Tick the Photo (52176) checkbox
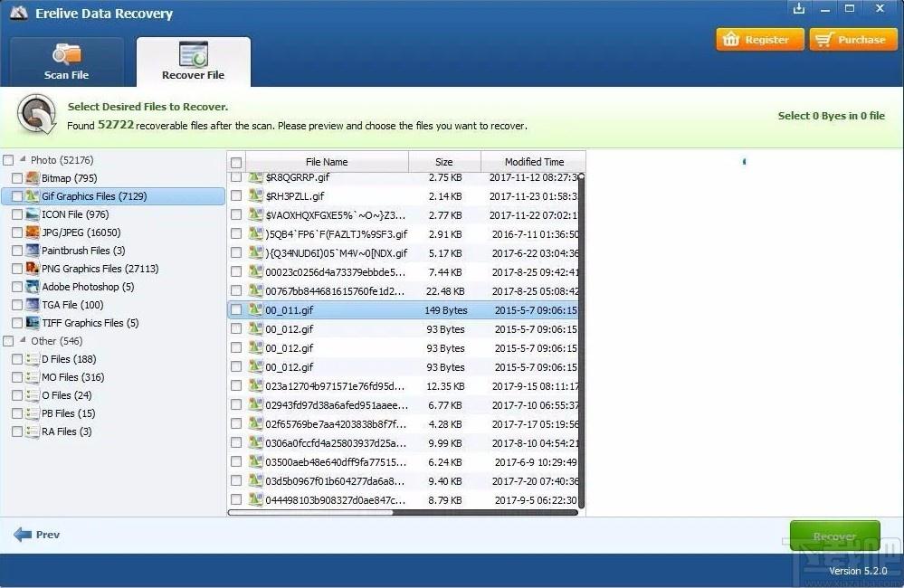 pos(9,160)
